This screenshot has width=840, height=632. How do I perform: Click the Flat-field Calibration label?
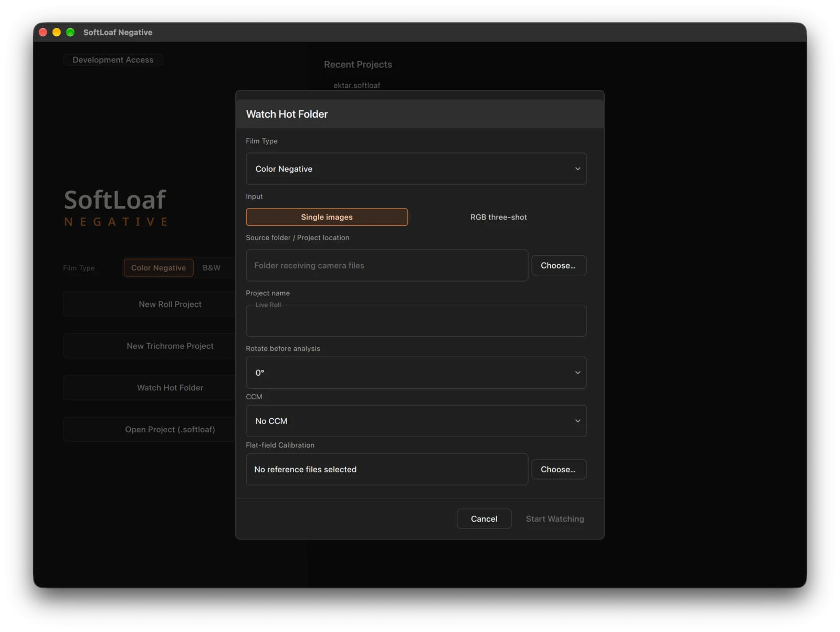(280, 445)
